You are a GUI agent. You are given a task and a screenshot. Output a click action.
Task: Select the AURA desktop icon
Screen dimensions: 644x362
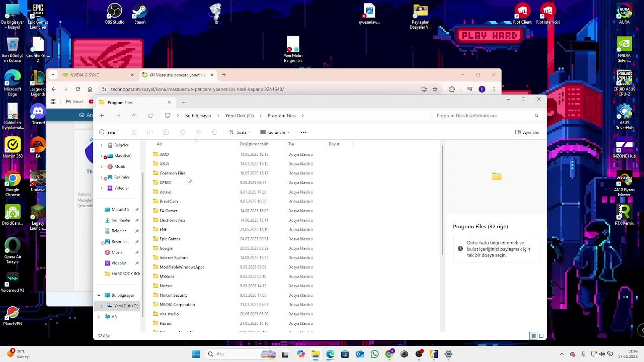click(x=624, y=15)
